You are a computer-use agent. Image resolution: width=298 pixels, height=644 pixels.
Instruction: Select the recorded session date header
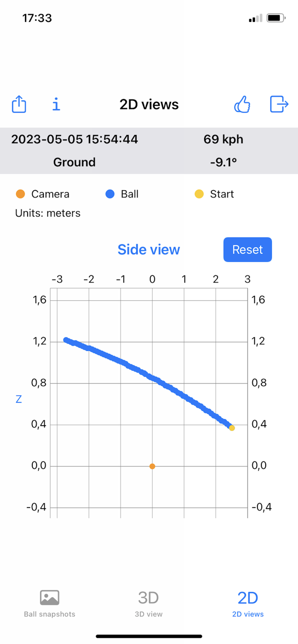pos(74,139)
